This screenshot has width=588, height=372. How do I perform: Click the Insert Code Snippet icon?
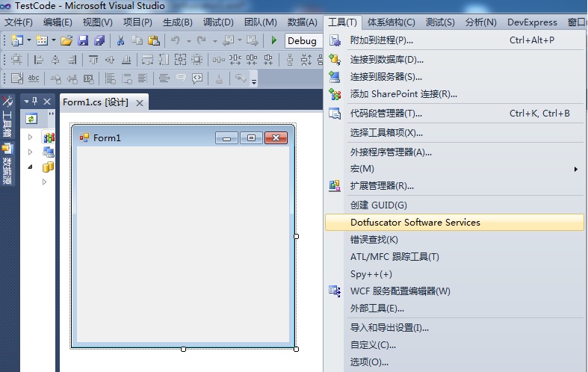197,78
